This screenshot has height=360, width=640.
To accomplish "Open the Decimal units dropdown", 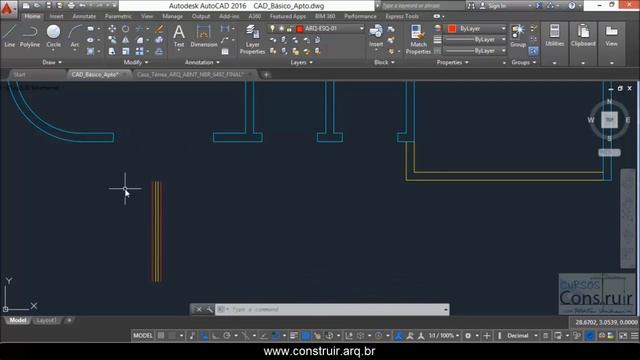I will (522, 336).
